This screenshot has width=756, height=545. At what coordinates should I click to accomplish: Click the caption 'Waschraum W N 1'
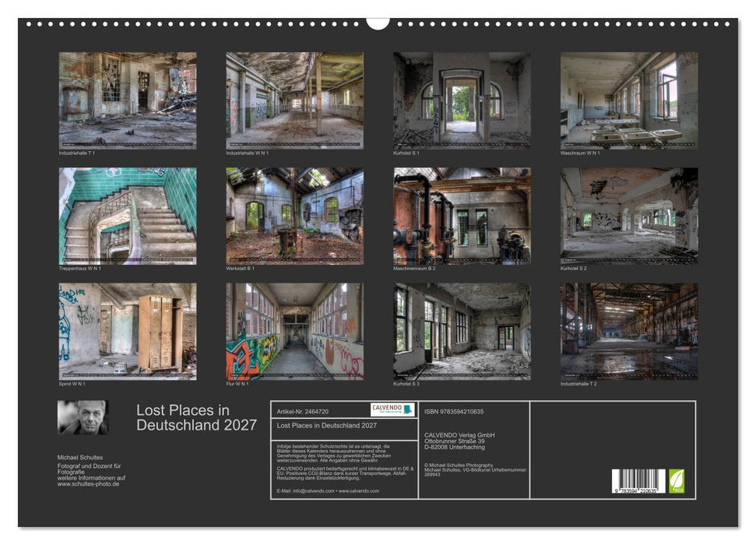pyautogui.click(x=580, y=153)
